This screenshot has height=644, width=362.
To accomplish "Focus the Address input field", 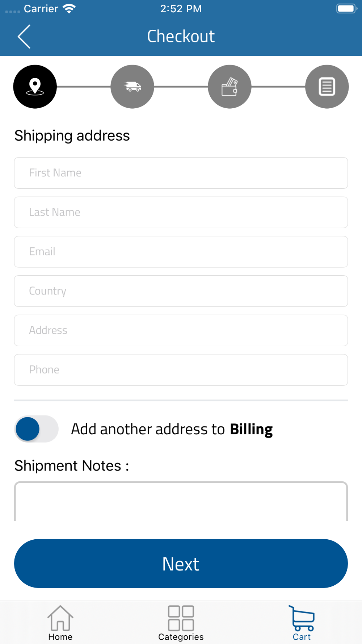I will (x=181, y=330).
